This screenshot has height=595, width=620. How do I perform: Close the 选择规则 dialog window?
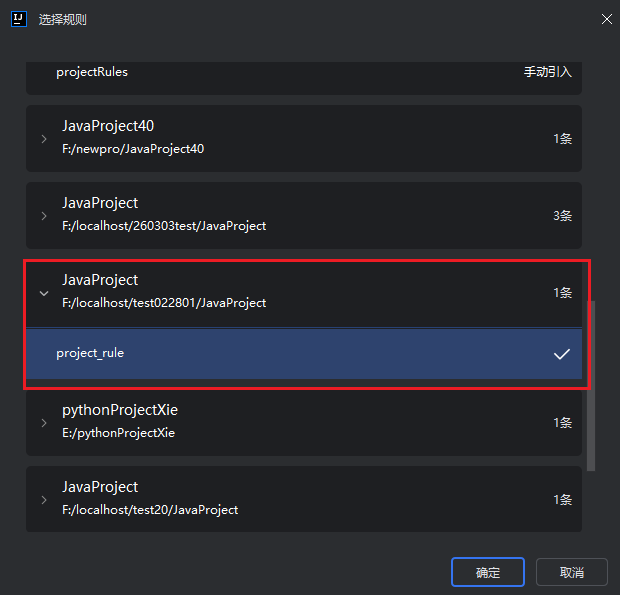point(606,19)
